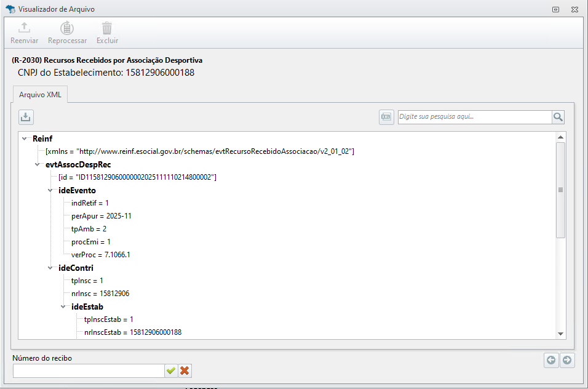Select the id attribute row
This screenshot has width=588, height=389.
137,177
